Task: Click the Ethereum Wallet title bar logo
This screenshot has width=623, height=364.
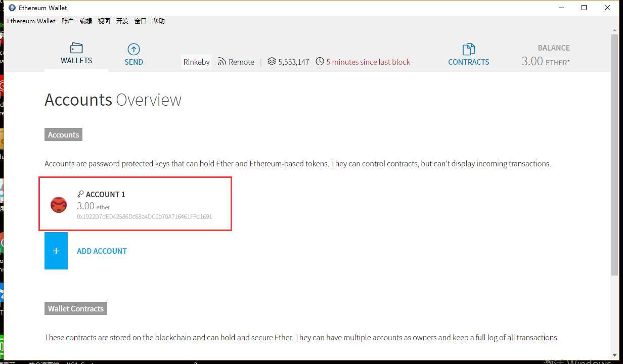Action: coord(12,8)
